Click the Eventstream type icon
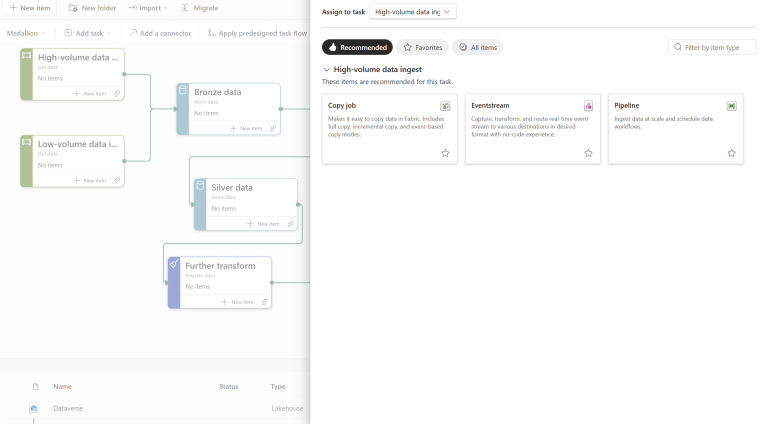 [588, 106]
